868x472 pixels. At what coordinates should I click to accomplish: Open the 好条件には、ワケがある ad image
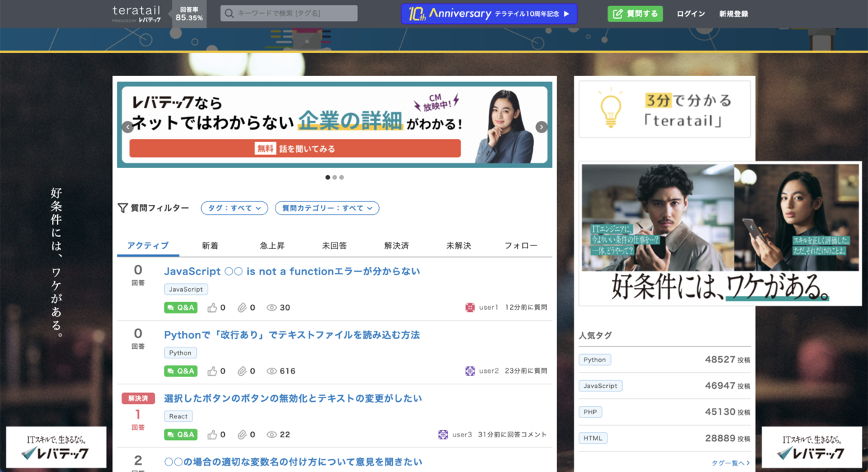coord(720,233)
